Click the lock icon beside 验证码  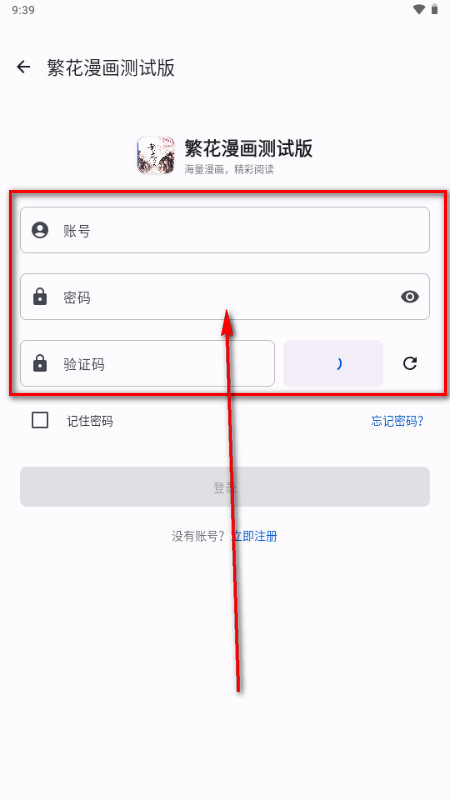click(x=40, y=363)
